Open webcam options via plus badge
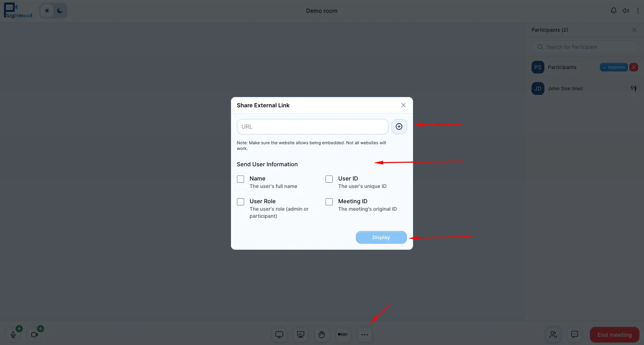The image size is (644, 345). 40,328
